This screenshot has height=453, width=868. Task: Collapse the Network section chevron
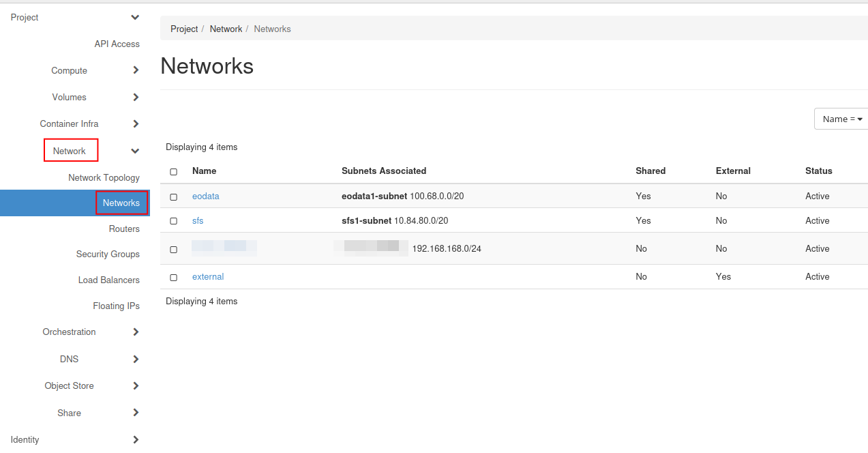[135, 151]
